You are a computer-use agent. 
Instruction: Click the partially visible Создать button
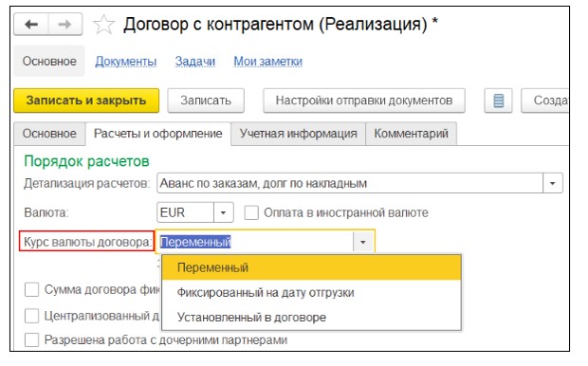click(x=545, y=101)
